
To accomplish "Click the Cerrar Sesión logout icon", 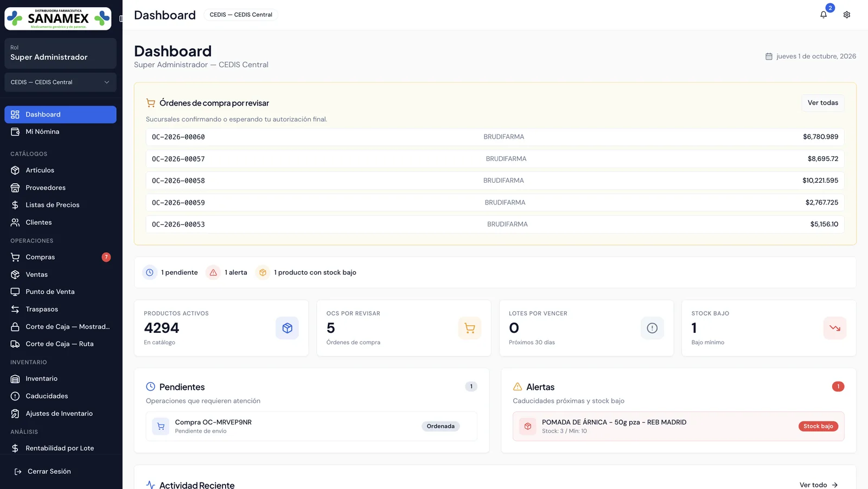I will point(18,472).
